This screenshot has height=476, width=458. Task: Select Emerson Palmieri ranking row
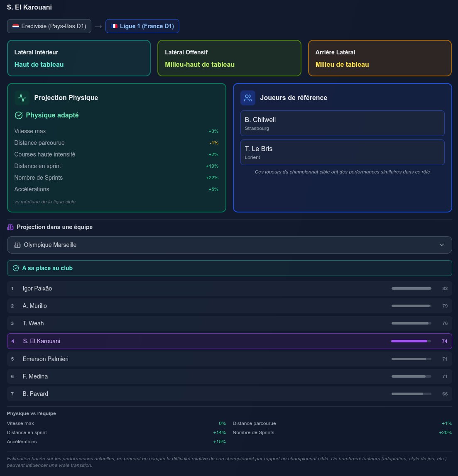[229, 359]
